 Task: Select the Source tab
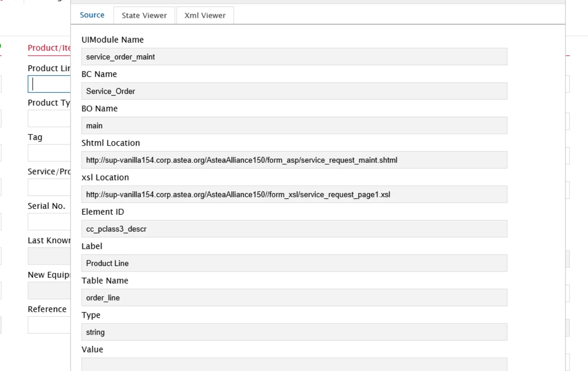pos(92,15)
